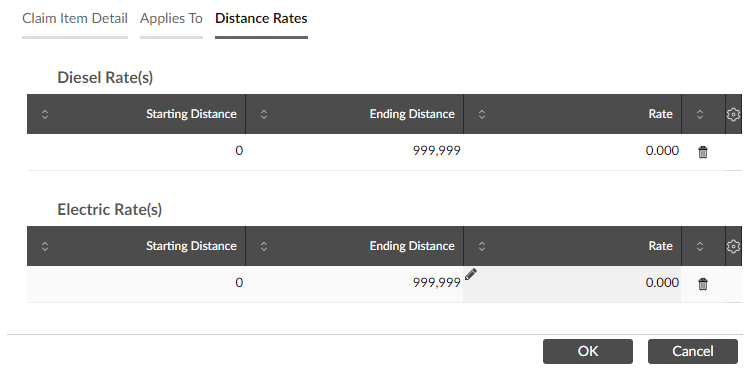Sort Electric table by Starting Distance
Screen dimensions: 749x377
45,246
